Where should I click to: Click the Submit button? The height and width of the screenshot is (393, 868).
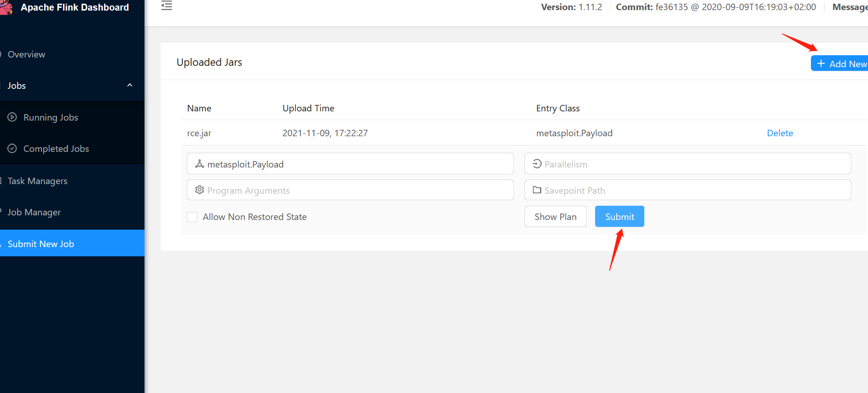coord(619,216)
